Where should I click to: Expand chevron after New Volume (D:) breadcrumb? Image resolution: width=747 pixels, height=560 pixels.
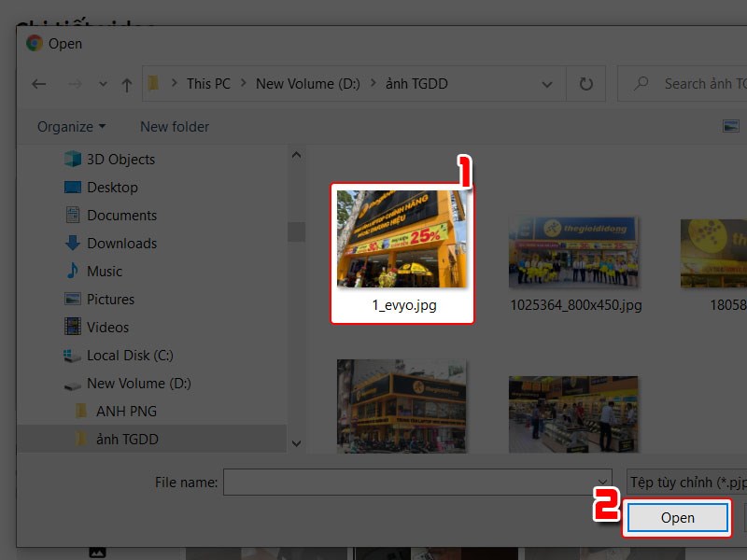373,83
